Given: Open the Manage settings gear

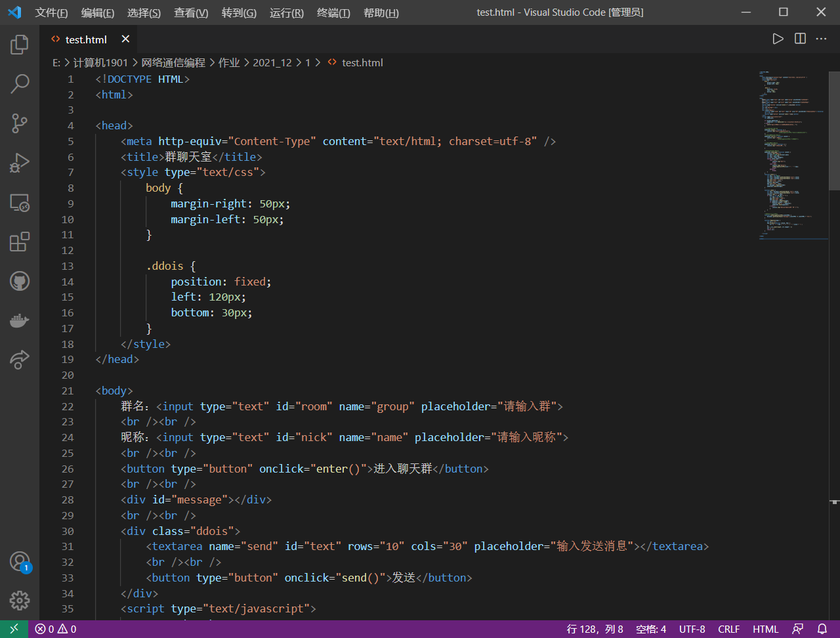Looking at the screenshot, I should 19,601.
